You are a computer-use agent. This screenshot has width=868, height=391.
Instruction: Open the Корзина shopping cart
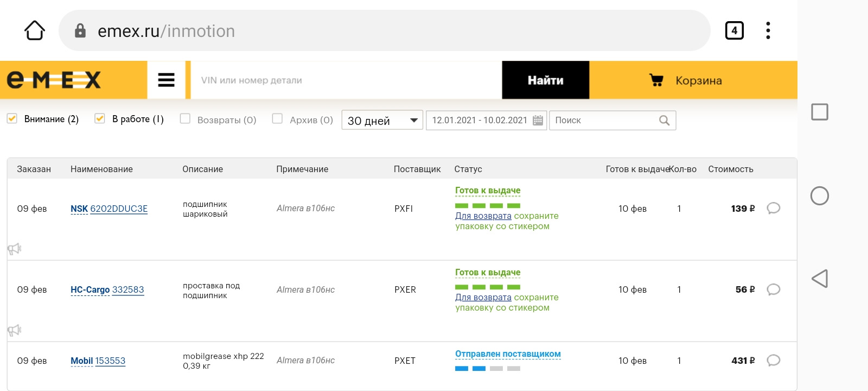click(686, 80)
